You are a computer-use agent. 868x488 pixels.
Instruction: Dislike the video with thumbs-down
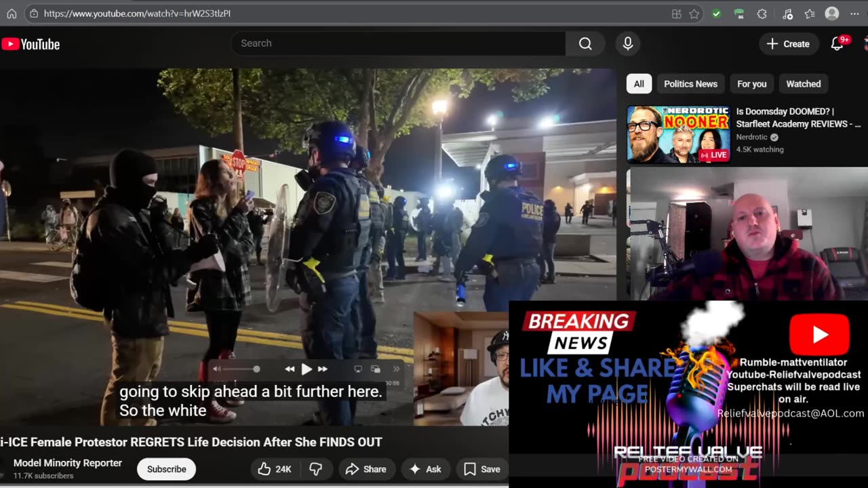tap(316, 469)
